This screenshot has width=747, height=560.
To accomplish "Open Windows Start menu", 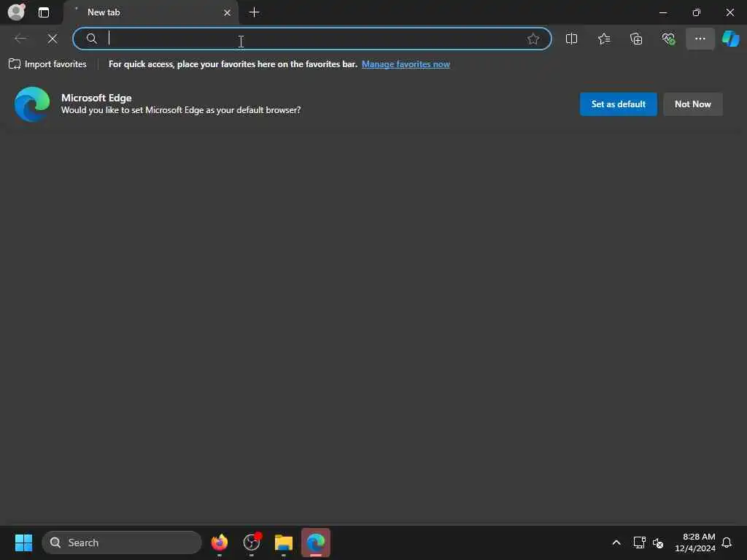I will click(23, 542).
